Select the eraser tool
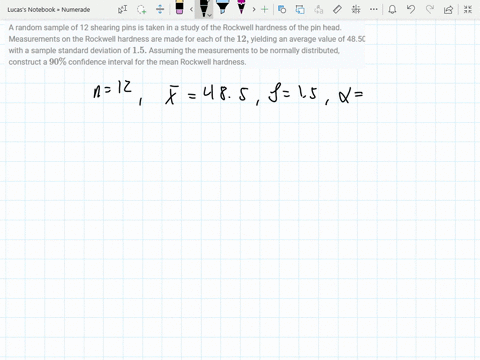This screenshot has height=360, width=480. coord(179,8)
